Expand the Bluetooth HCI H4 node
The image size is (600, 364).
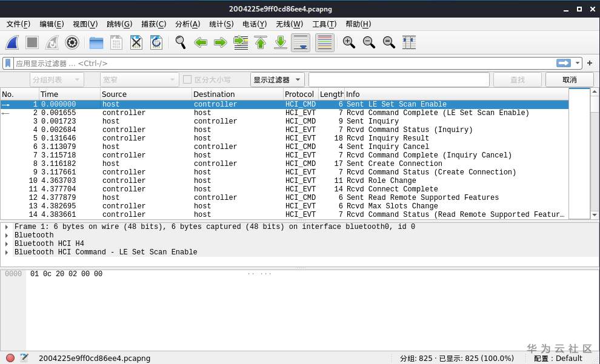(x=7, y=243)
